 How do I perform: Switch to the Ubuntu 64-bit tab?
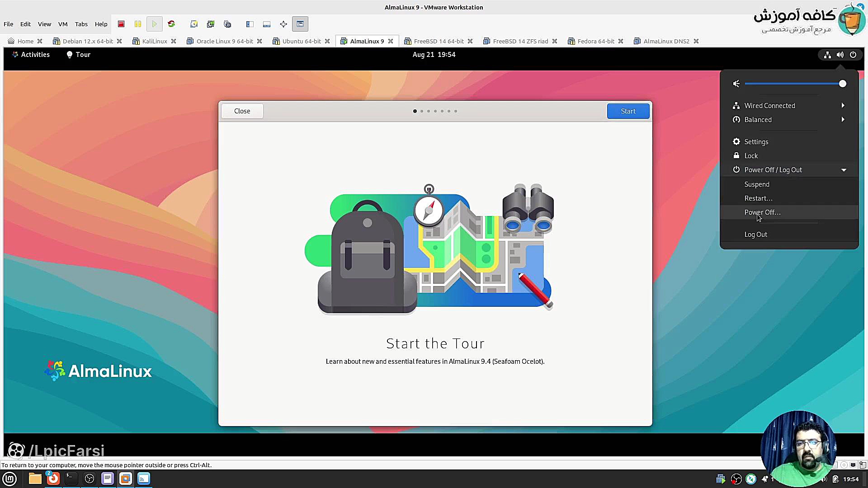(301, 41)
